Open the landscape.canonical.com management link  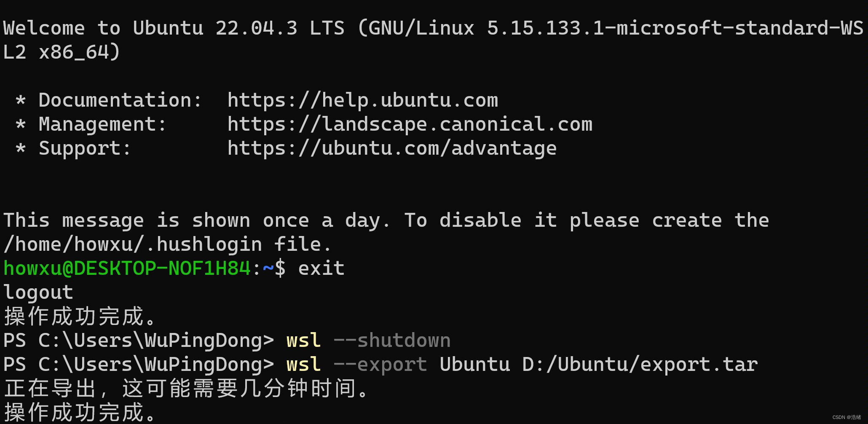(410, 124)
